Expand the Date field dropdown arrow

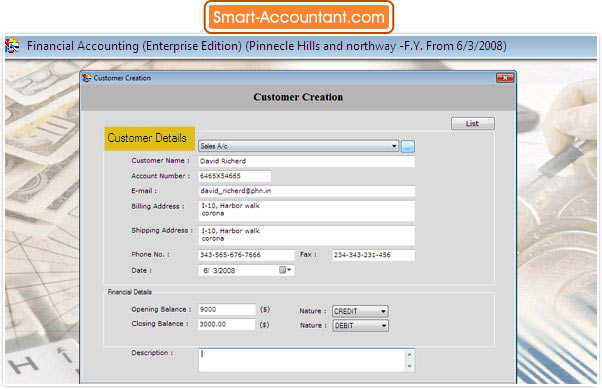(x=289, y=270)
